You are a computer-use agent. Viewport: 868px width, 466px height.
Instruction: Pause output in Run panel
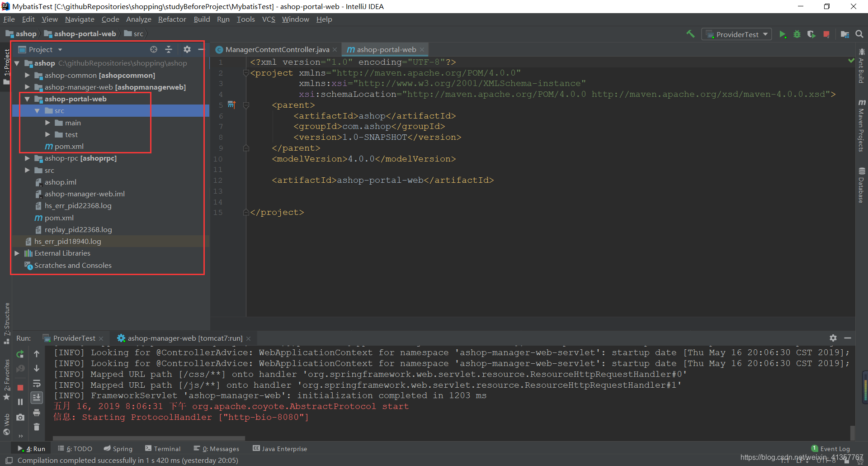[20, 402]
